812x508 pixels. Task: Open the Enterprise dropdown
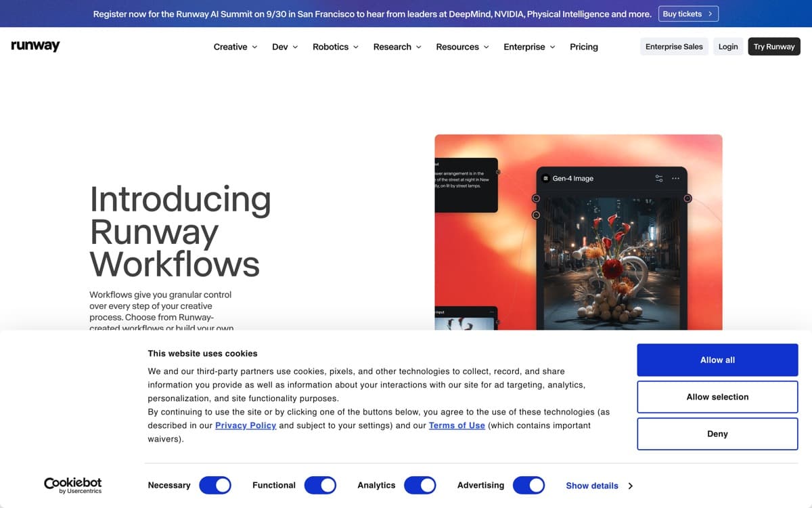tap(529, 47)
